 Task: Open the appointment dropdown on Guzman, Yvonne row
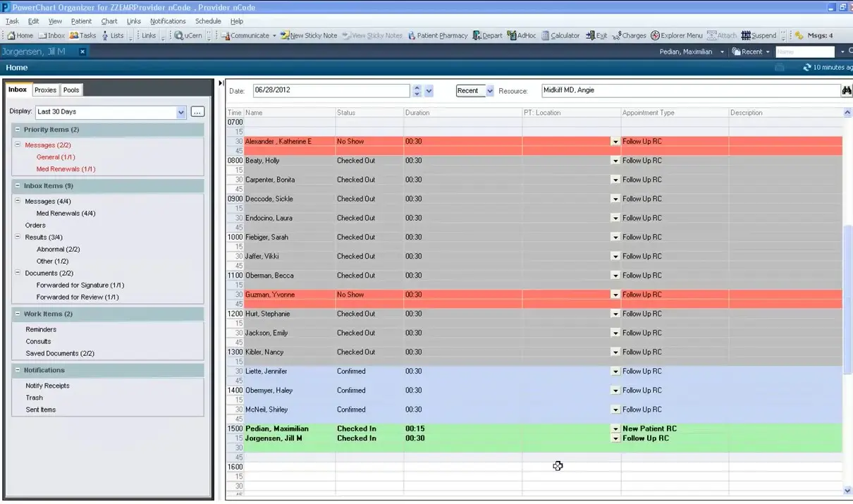click(x=614, y=295)
